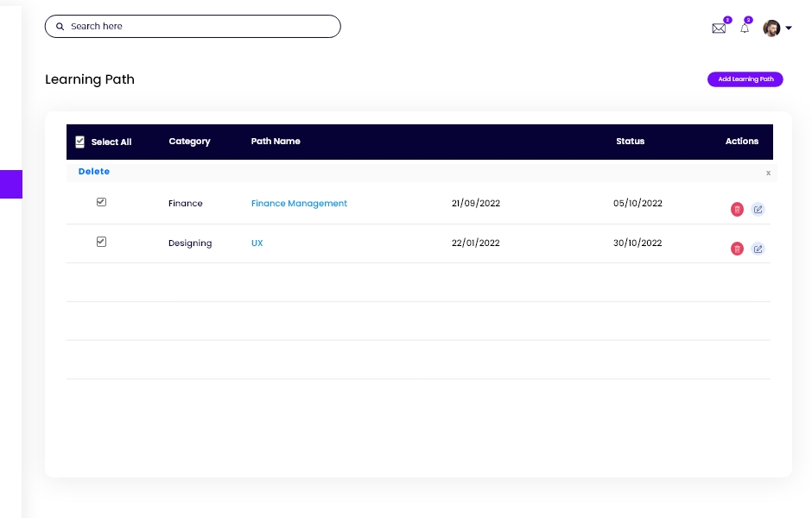This screenshot has width=812, height=518.
Task: Delete the UX row using trash icon
Action: [737, 249]
